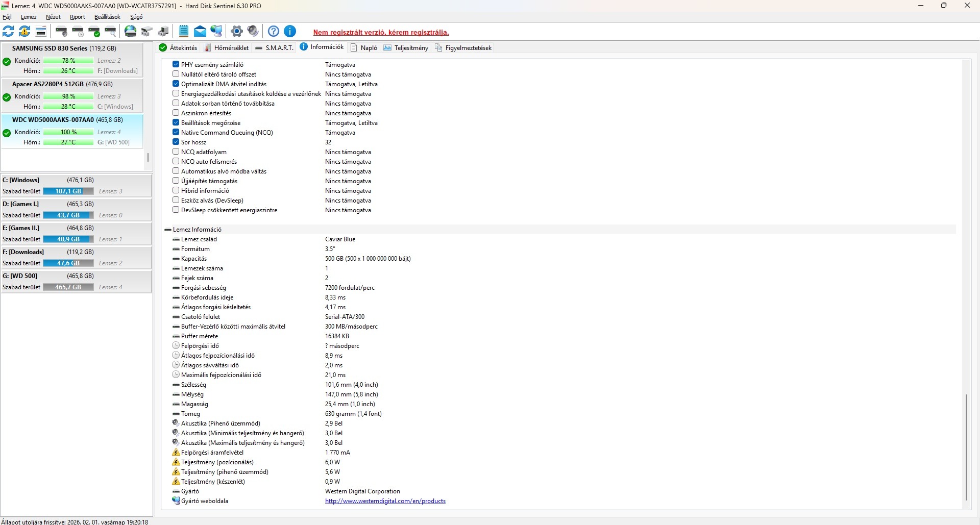Collapse the Lemez Információ section
Viewport: 980px width, 525px height.
[x=168, y=230]
